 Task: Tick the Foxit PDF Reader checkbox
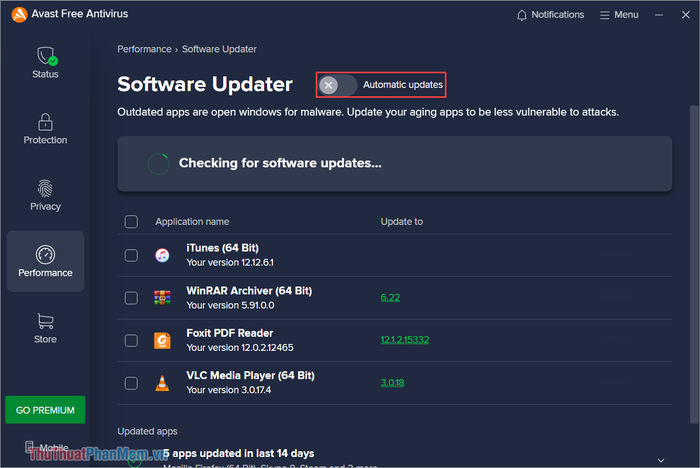pos(131,340)
